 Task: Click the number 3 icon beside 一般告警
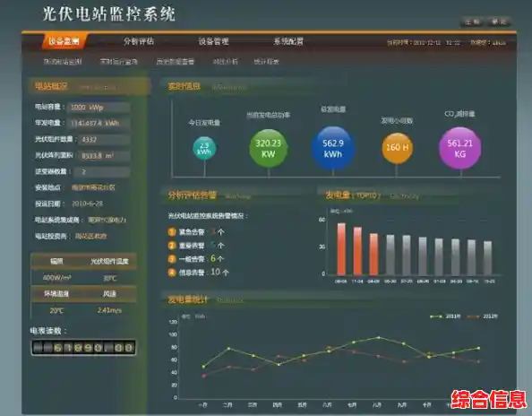[172, 259]
